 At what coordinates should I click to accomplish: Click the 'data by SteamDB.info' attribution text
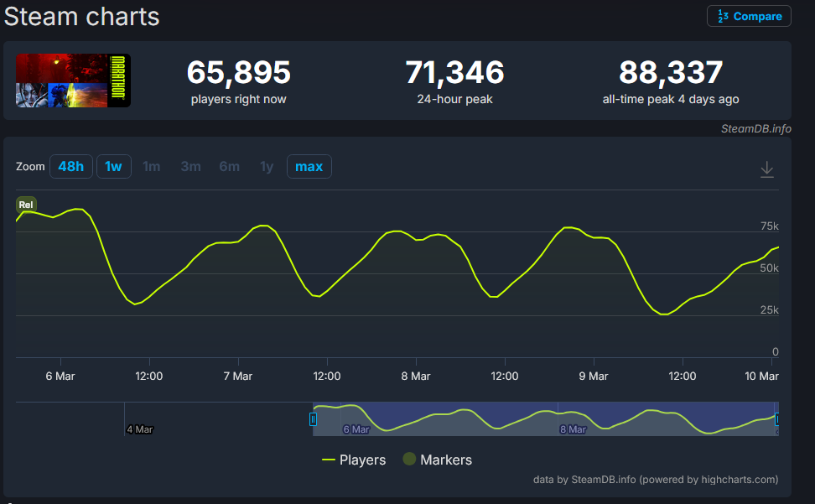click(x=656, y=480)
